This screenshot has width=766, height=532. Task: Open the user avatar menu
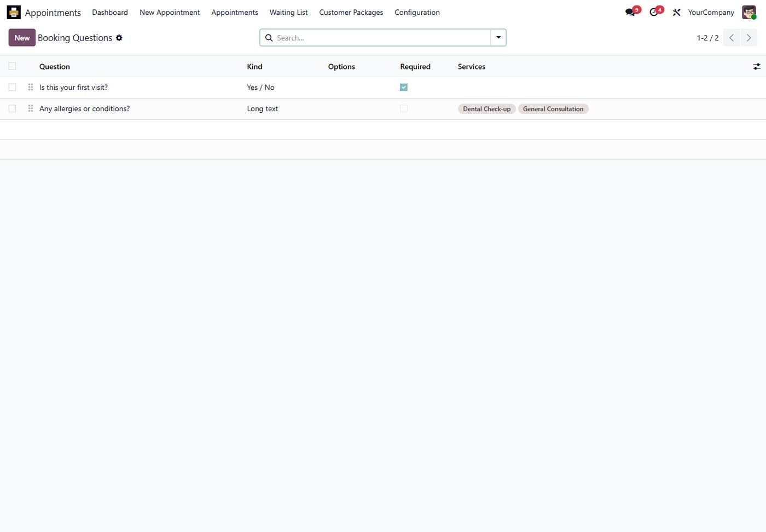click(748, 12)
